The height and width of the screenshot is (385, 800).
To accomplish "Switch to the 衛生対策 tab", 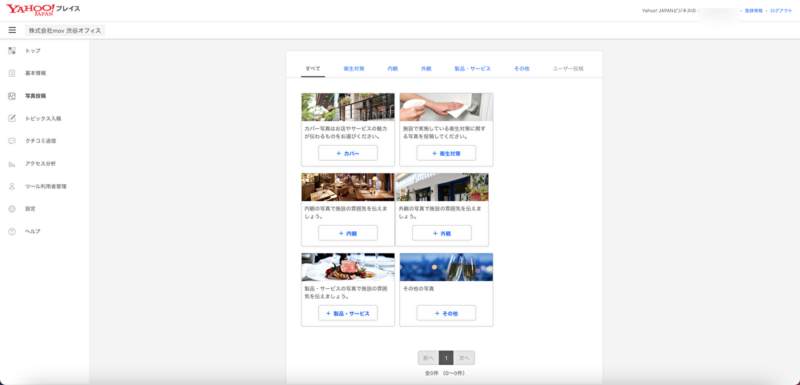I will tap(354, 68).
